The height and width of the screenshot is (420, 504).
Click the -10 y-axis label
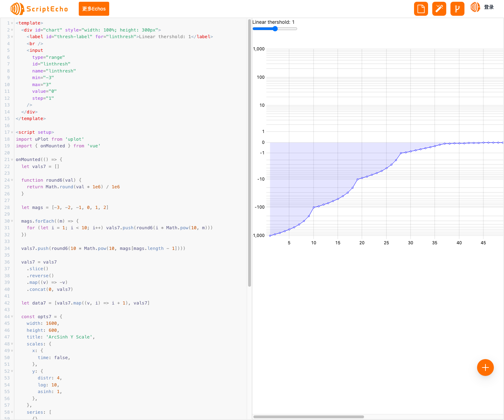pos(261,179)
